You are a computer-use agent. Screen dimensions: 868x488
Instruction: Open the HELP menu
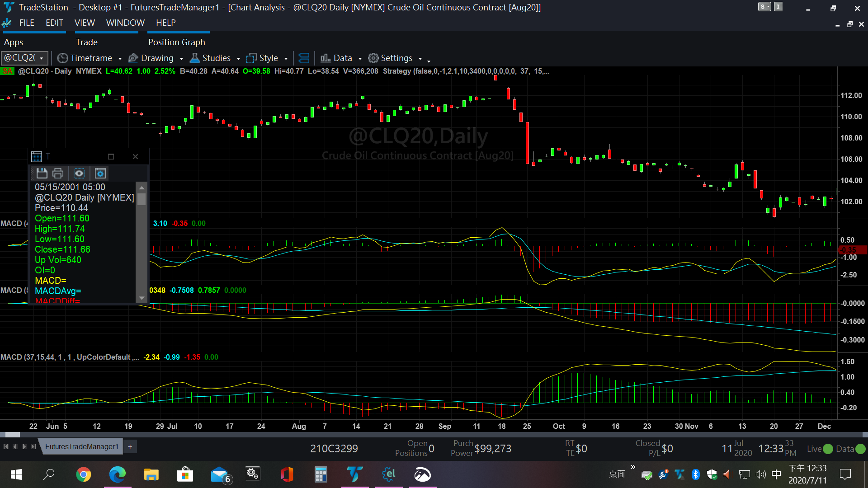166,23
